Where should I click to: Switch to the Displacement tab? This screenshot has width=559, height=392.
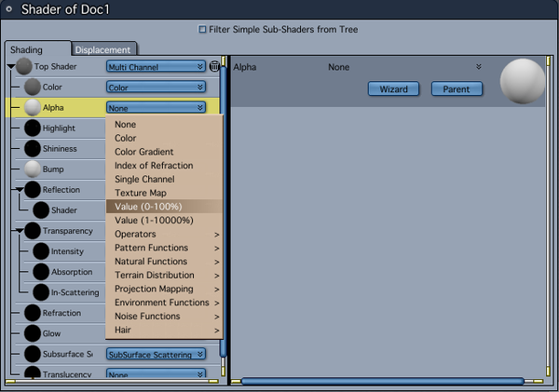[x=103, y=49]
